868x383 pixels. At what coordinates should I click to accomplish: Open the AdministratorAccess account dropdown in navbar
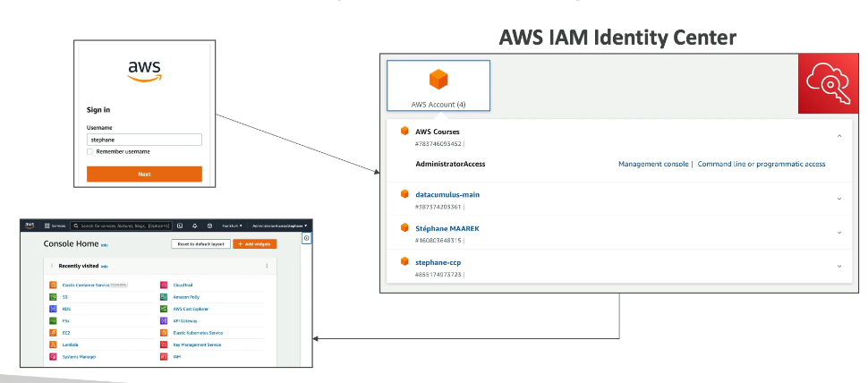(279, 226)
